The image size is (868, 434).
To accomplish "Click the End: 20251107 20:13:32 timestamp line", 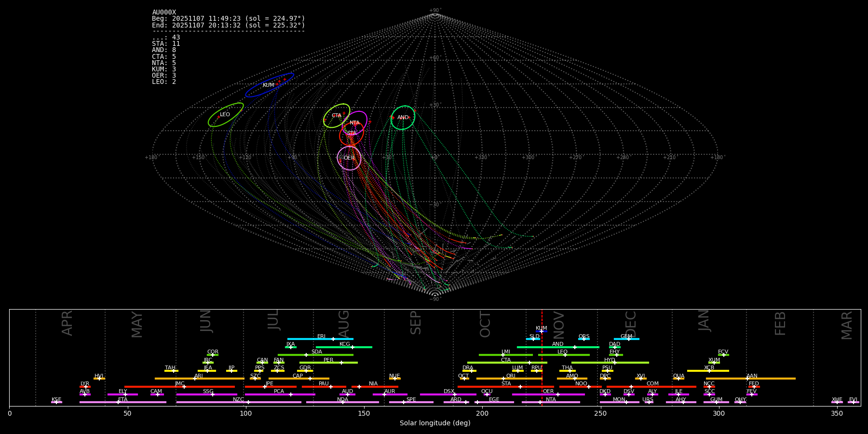I will point(229,25).
